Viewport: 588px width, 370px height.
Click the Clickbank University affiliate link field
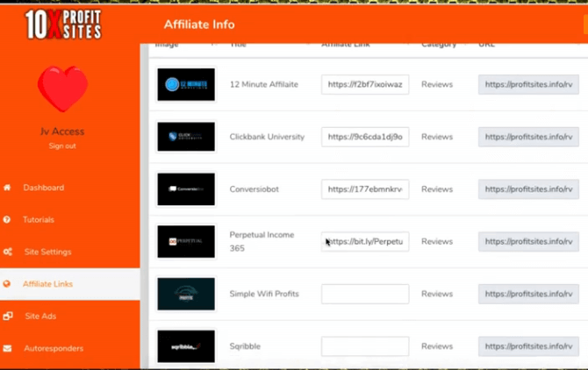click(x=365, y=137)
